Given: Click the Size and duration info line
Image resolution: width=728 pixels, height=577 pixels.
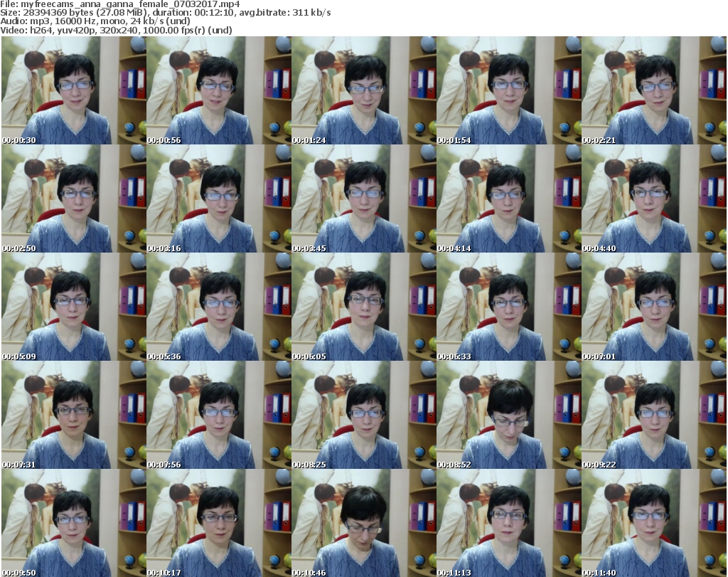Looking at the screenshot, I should (165, 13).
